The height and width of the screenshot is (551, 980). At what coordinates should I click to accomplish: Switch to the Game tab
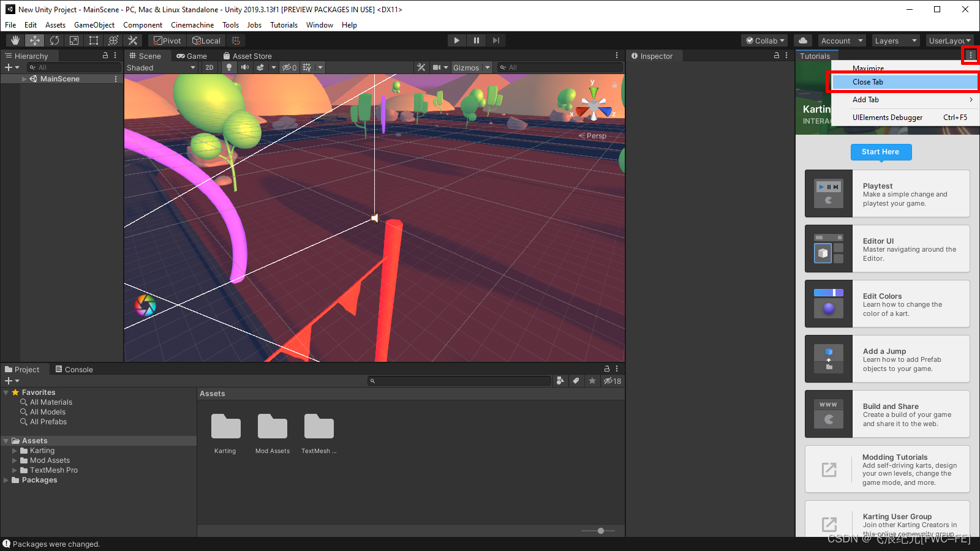click(x=192, y=56)
